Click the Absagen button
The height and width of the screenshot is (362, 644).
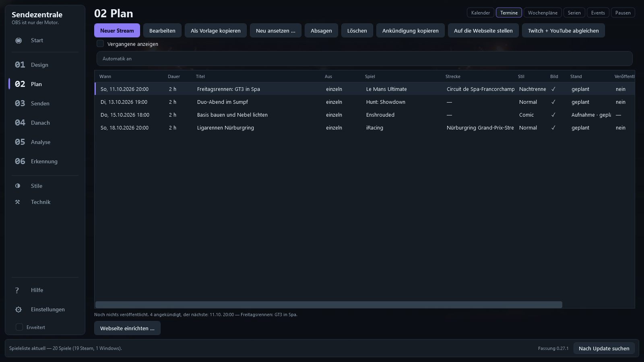point(321,31)
